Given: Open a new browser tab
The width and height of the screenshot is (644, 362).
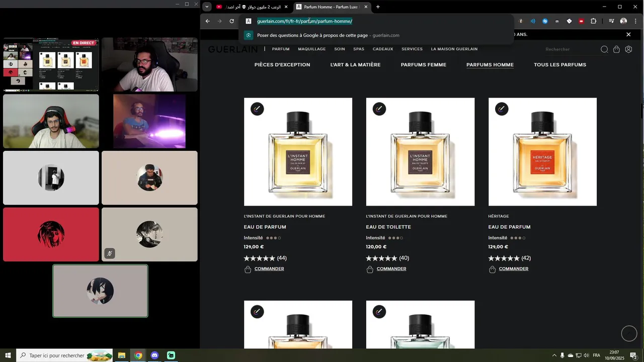Looking at the screenshot, I should pos(378,7).
